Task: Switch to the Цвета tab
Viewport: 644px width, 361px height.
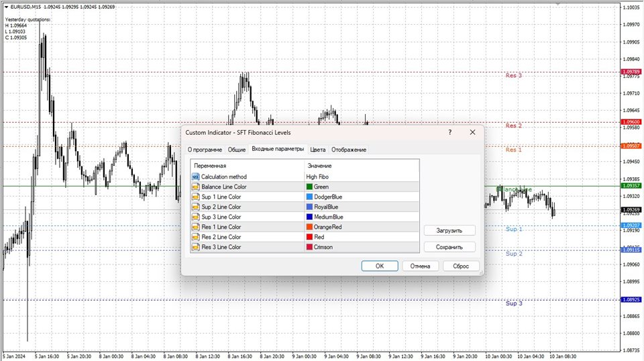Action: click(317, 150)
